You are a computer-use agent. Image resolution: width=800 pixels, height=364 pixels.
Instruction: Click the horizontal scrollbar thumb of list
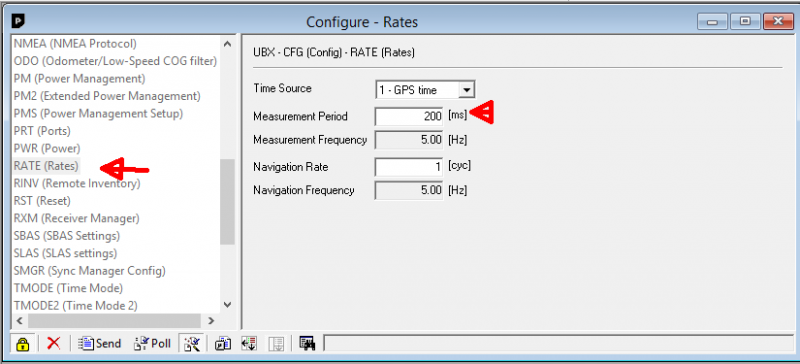click(x=114, y=321)
